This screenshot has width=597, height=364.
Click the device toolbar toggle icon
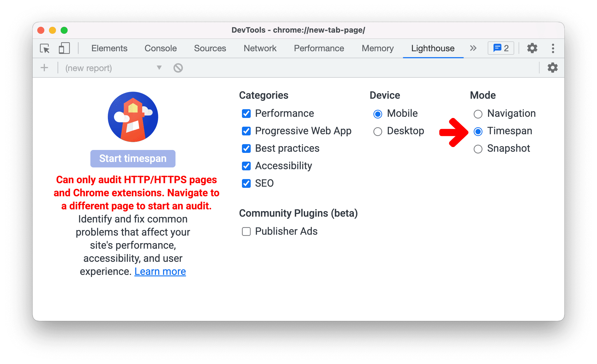coord(63,47)
